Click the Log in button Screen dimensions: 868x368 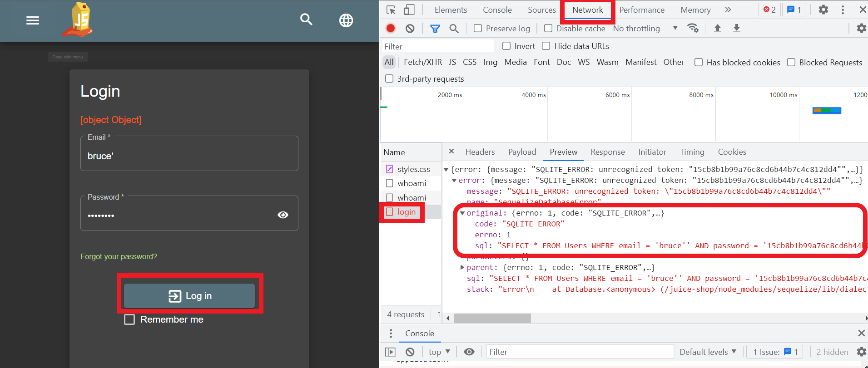(x=189, y=296)
